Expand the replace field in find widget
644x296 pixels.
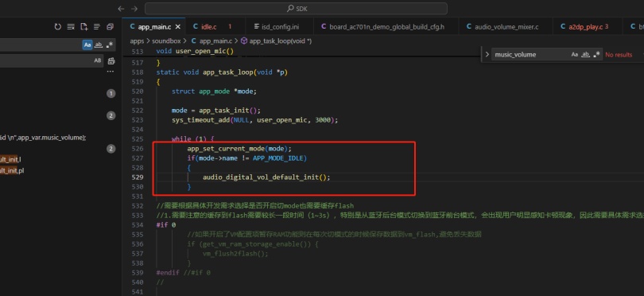point(487,54)
